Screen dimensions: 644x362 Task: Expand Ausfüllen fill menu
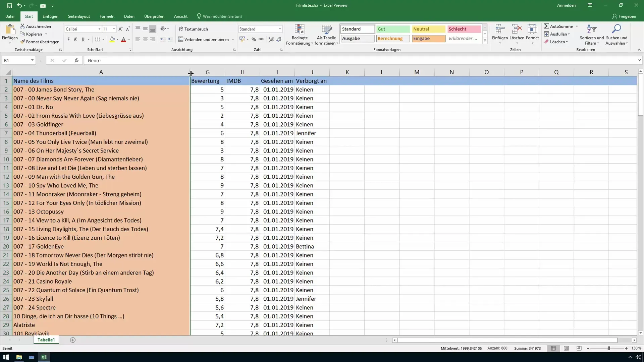[557, 34]
